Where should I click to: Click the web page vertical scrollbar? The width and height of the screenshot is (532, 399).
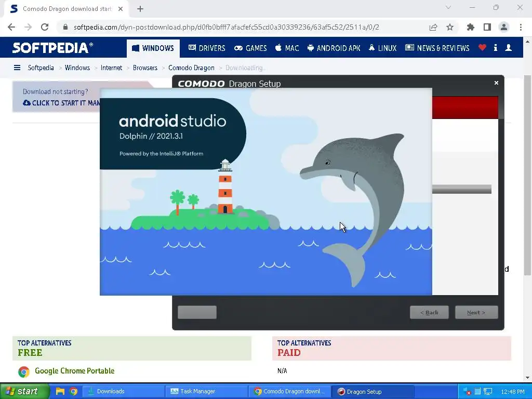[x=527, y=175]
